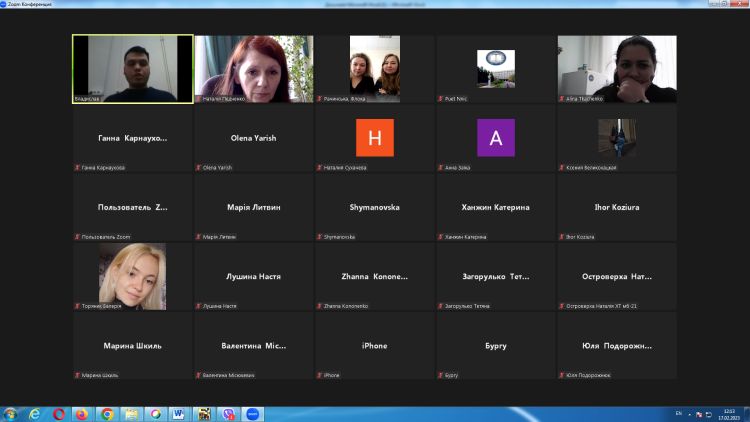Select the orange H avatar tile

[x=375, y=138]
